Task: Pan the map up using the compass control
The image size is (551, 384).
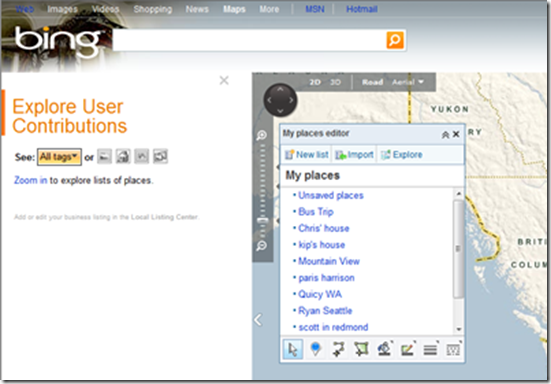Action: 280,90
